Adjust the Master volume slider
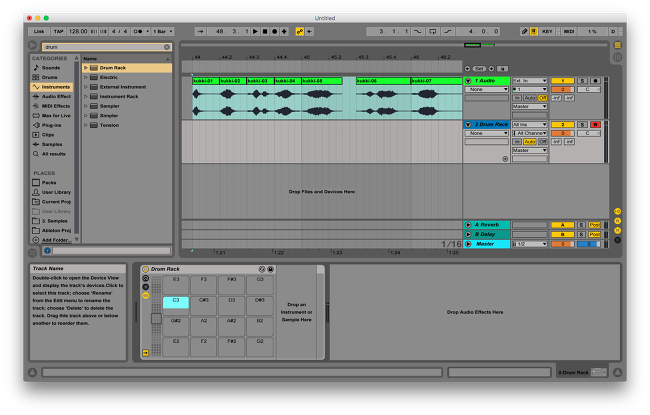This screenshot has width=650, height=415. 563,244
